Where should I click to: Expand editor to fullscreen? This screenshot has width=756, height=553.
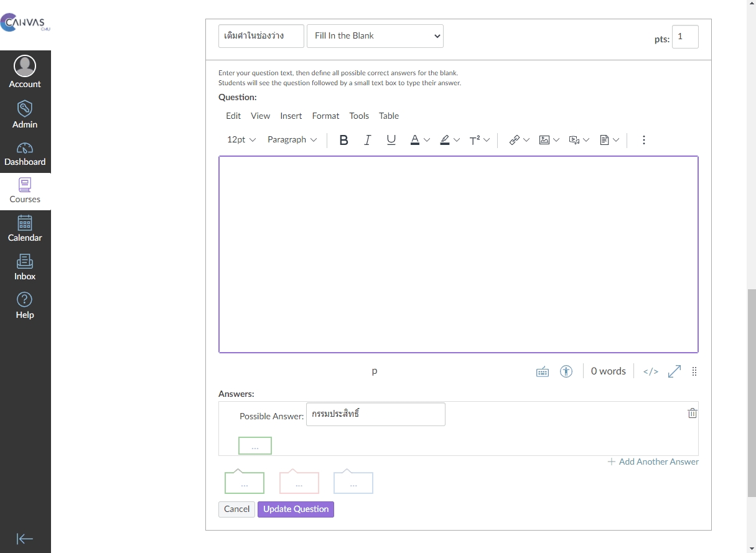674,371
